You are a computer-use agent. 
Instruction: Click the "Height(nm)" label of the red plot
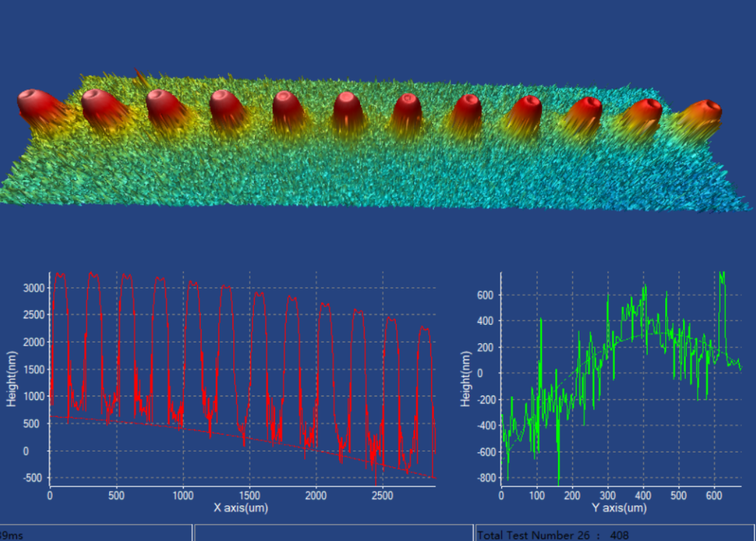[11, 379]
